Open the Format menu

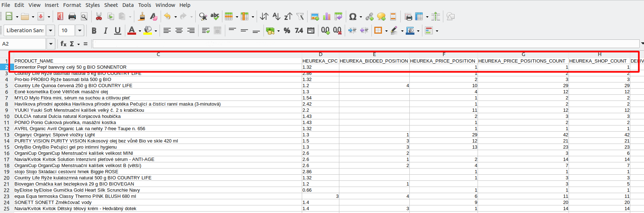point(72,5)
